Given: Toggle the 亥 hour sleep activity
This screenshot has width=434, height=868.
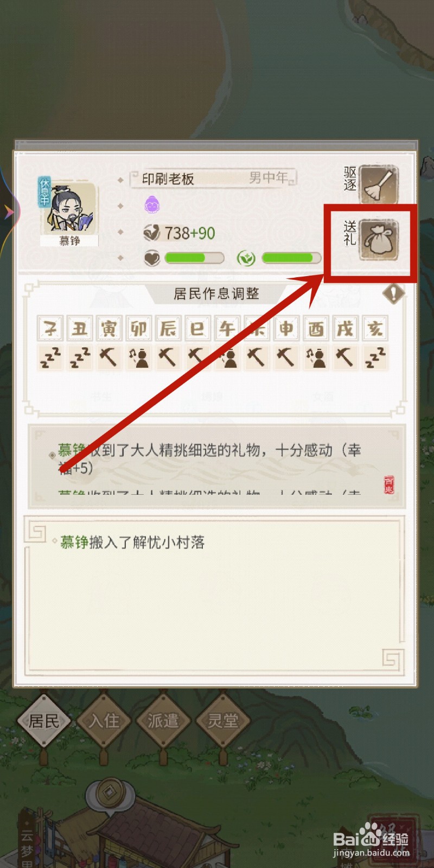Looking at the screenshot, I should pos(375,358).
